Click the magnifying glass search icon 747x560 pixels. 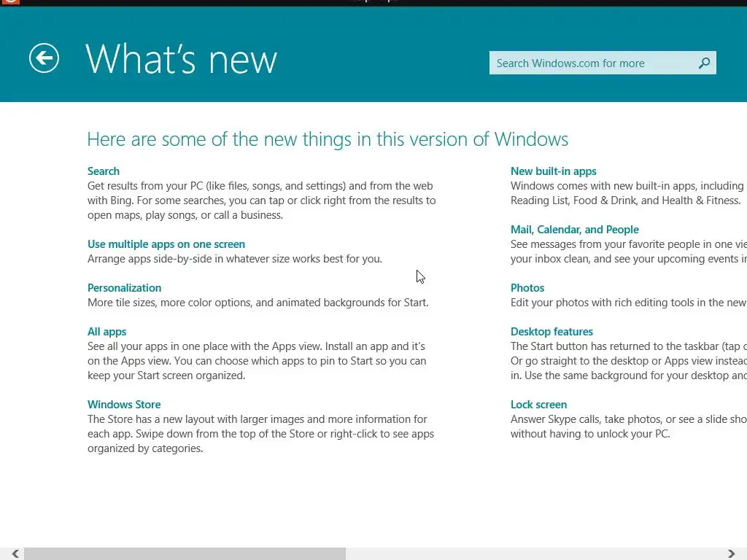coord(704,63)
